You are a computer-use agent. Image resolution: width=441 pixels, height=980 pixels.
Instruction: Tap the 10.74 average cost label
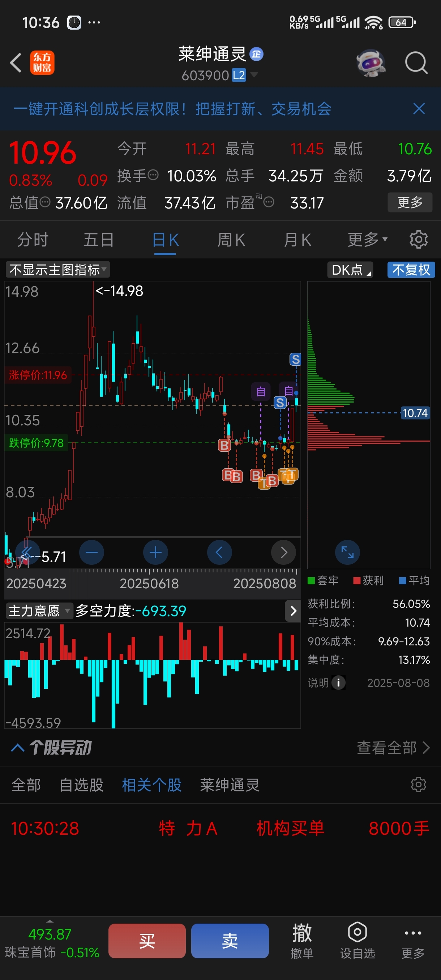click(x=415, y=413)
